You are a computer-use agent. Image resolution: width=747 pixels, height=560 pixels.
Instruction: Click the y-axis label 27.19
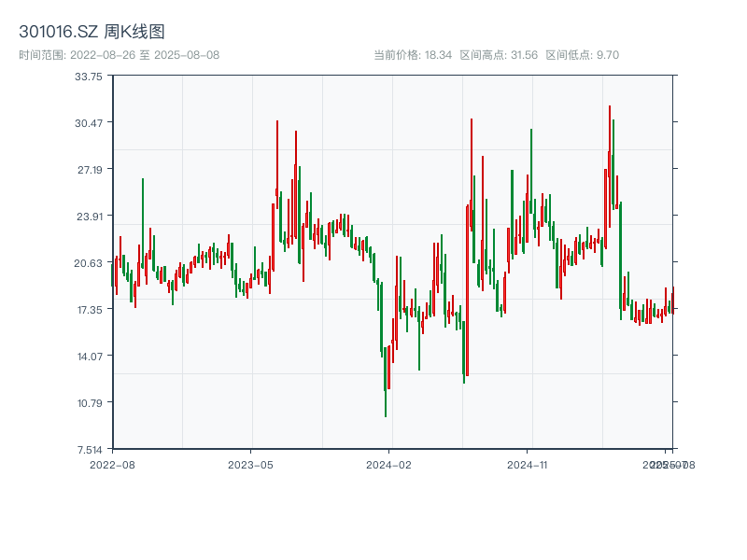(x=90, y=170)
